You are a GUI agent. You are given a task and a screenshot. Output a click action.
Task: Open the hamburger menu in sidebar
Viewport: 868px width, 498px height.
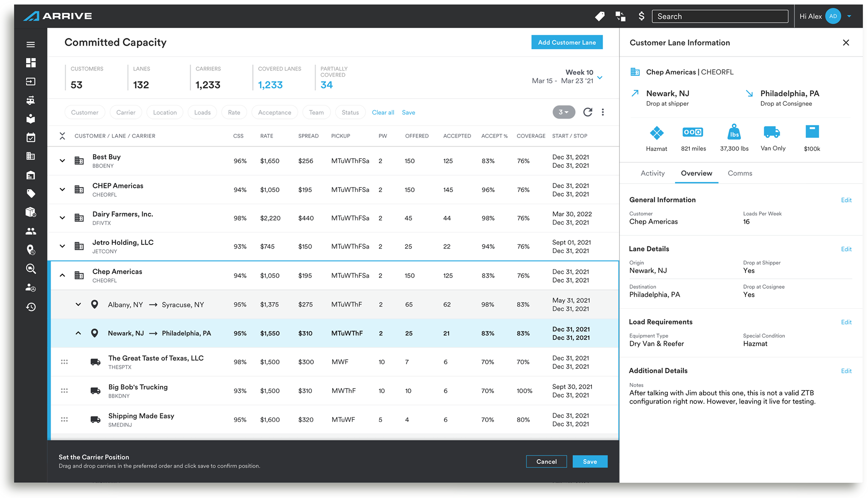[31, 44]
